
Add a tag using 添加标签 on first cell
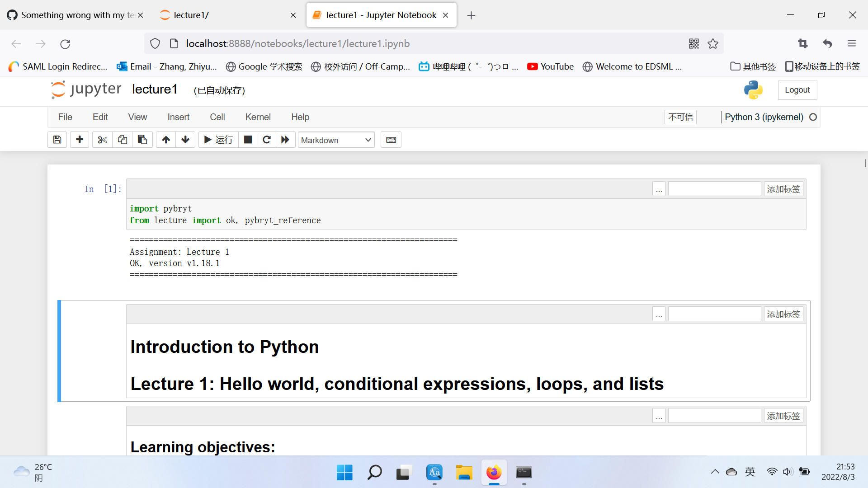(783, 188)
